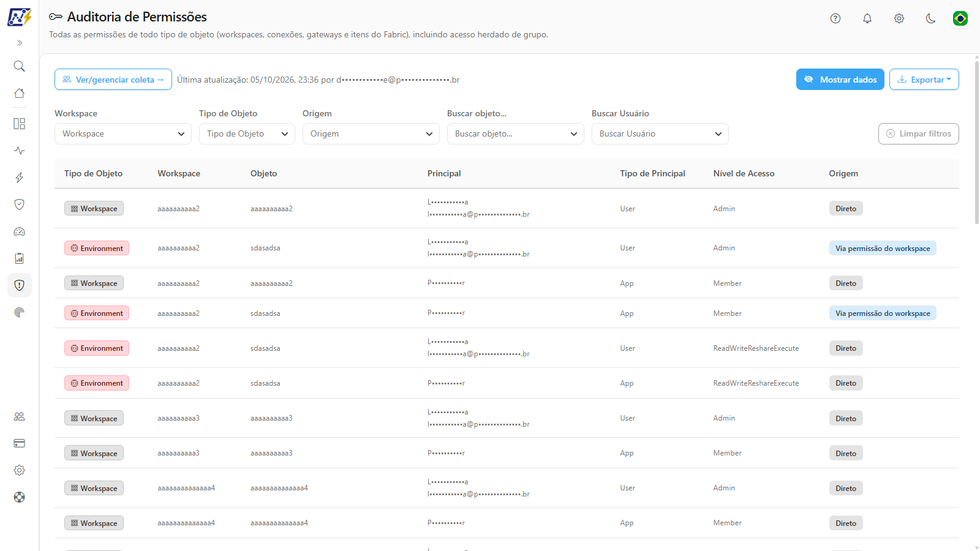This screenshot has height=551, width=980.
Task: Open the shield checkmark icon in the sidebar
Action: click(x=20, y=204)
